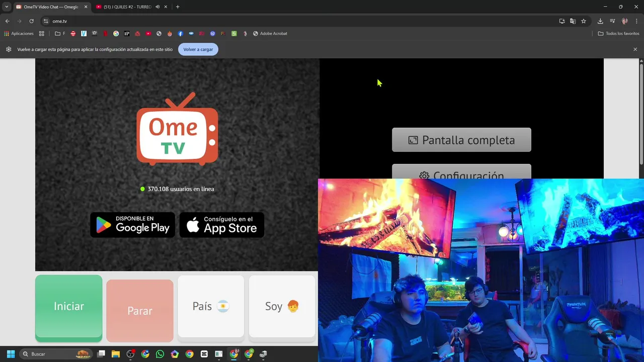Click the webcam overlay video
This screenshot has height=362, width=644.
(x=481, y=270)
